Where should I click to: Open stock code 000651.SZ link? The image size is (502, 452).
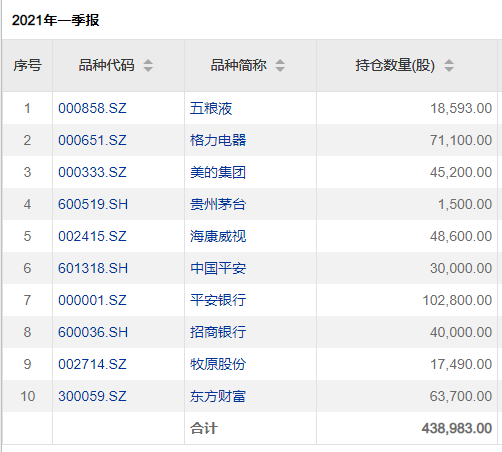point(92,140)
